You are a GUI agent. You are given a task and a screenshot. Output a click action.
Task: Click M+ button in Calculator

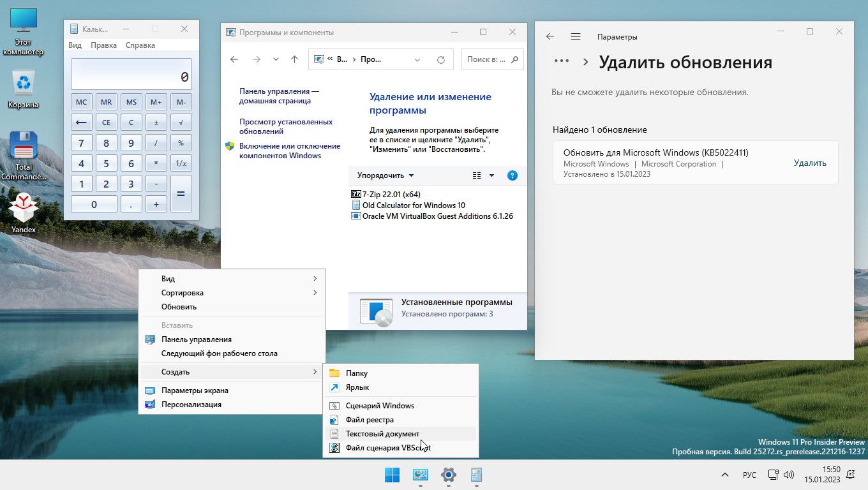(x=156, y=102)
